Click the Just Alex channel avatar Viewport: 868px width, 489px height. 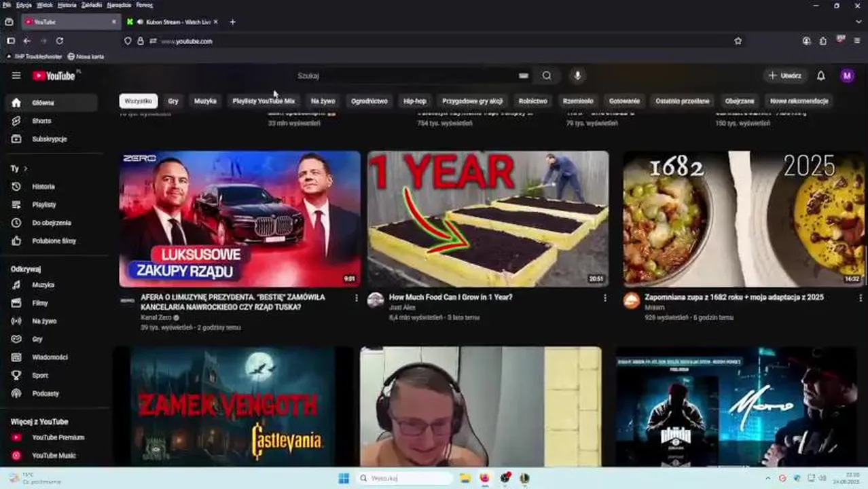point(376,300)
